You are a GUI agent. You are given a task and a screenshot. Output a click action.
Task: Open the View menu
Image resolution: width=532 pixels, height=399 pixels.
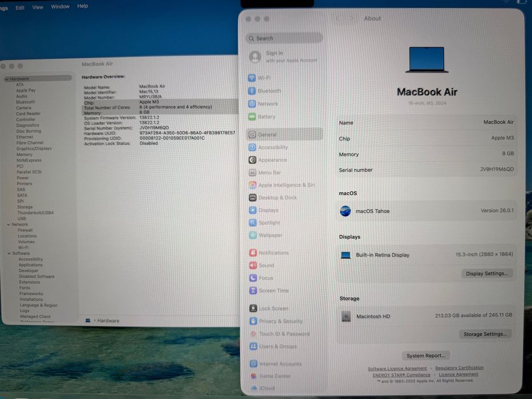click(38, 7)
